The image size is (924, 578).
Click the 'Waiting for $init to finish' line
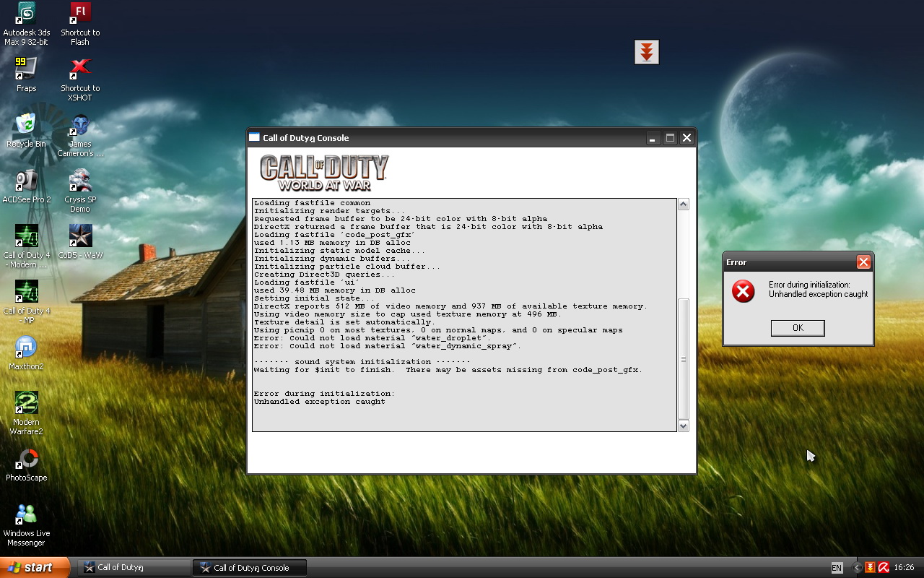pyautogui.click(x=448, y=370)
